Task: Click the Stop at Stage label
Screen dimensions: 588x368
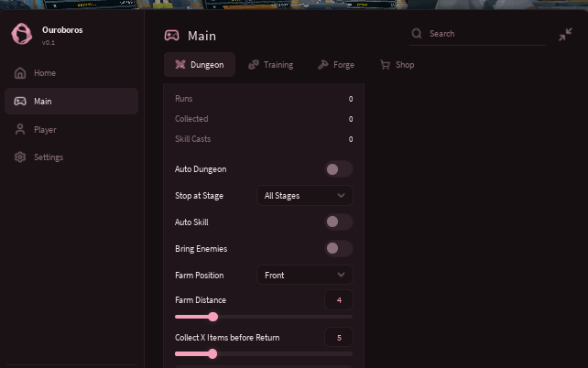Action: (x=199, y=196)
